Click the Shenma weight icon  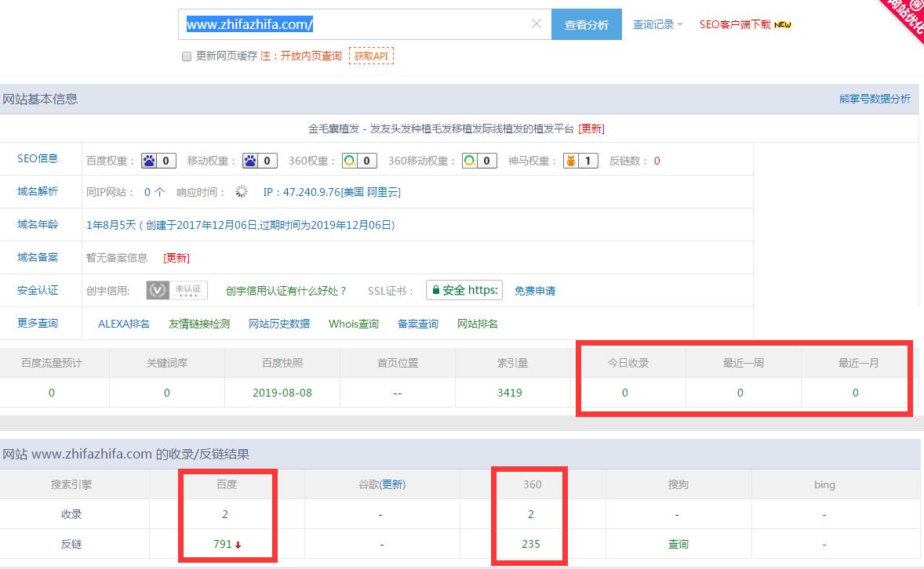point(571,161)
